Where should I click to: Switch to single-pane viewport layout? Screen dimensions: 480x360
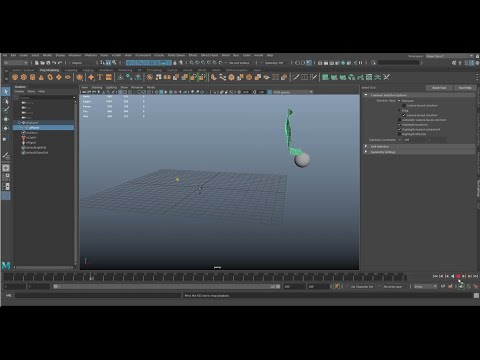pyautogui.click(x=6, y=168)
